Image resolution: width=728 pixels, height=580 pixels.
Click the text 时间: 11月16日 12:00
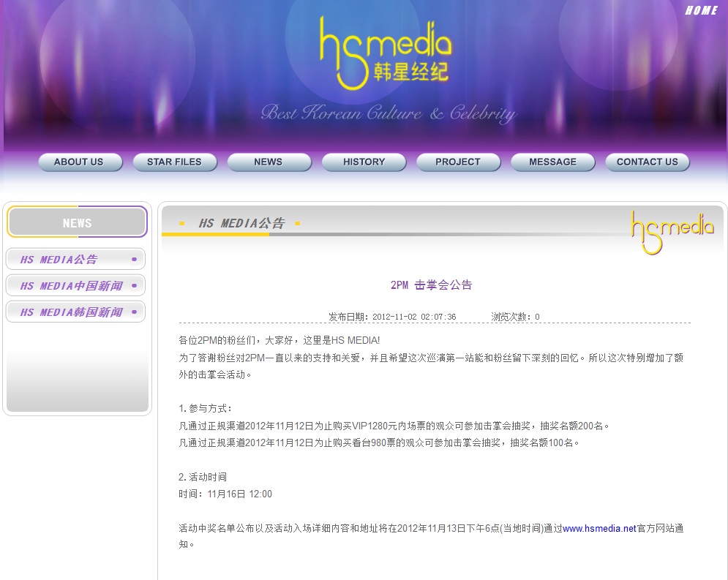(x=225, y=494)
